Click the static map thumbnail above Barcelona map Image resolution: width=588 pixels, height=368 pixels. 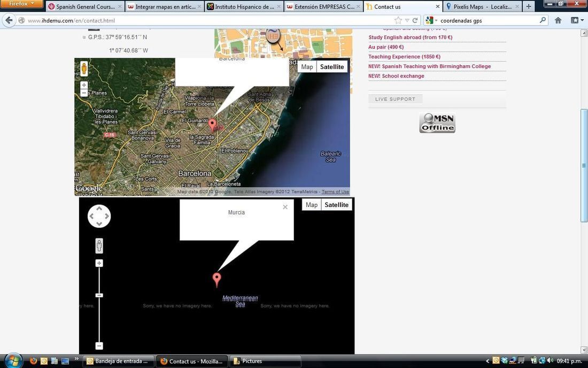click(283, 43)
